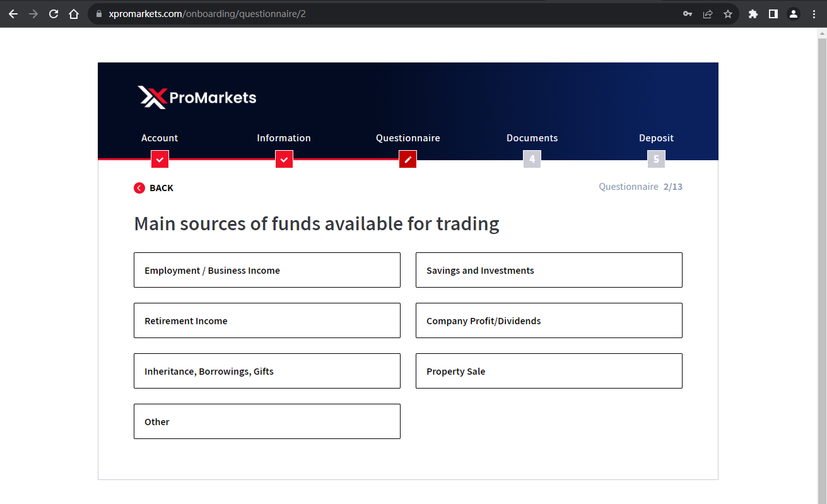The image size is (827, 504).
Task: Choose Retirement Income as funds source
Action: tap(267, 320)
